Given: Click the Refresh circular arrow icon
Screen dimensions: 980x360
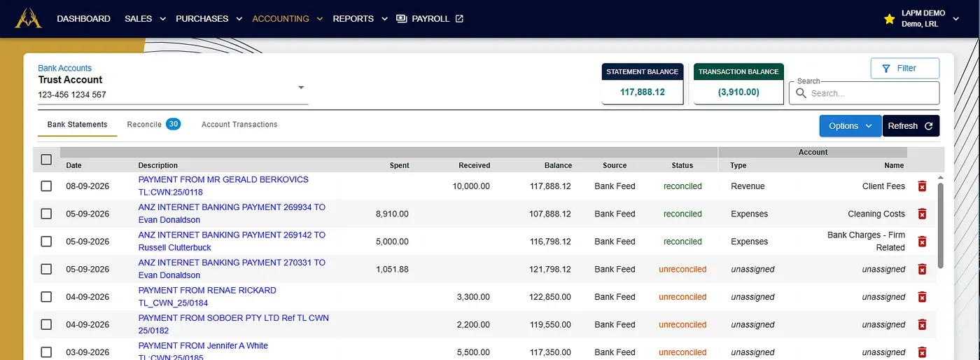Looking at the screenshot, I should (x=929, y=126).
